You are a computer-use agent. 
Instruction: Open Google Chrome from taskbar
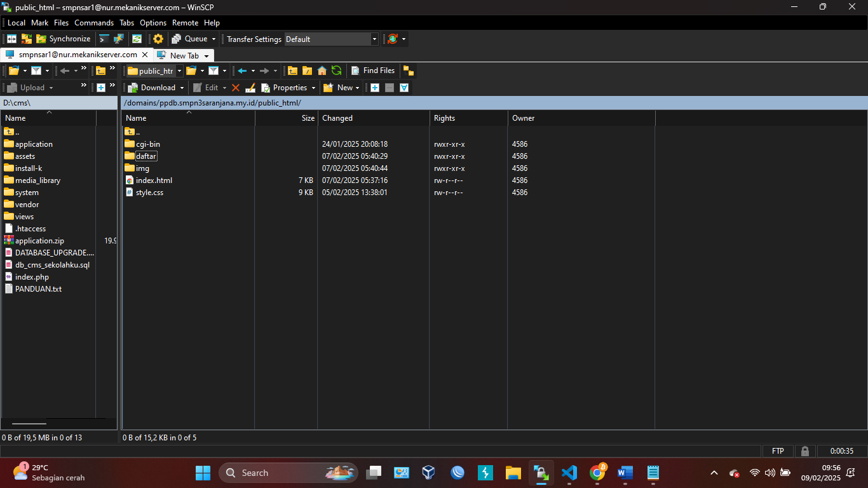pyautogui.click(x=597, y=473)
